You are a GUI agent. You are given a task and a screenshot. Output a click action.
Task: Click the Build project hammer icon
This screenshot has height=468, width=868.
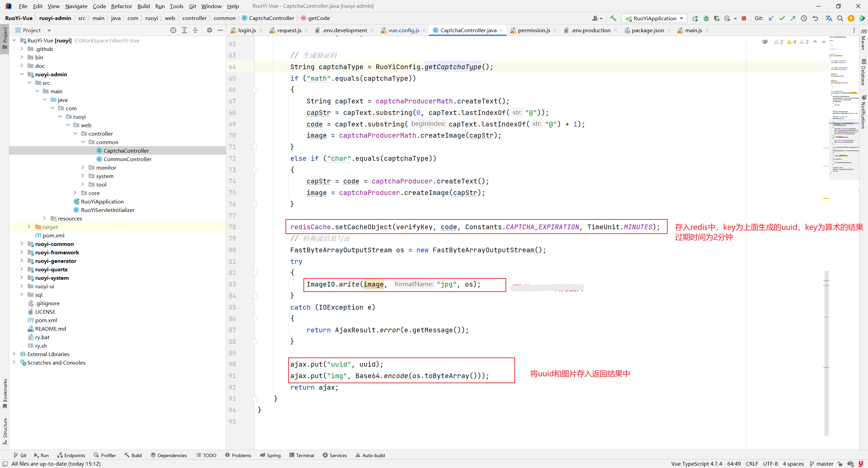(613, 18)
